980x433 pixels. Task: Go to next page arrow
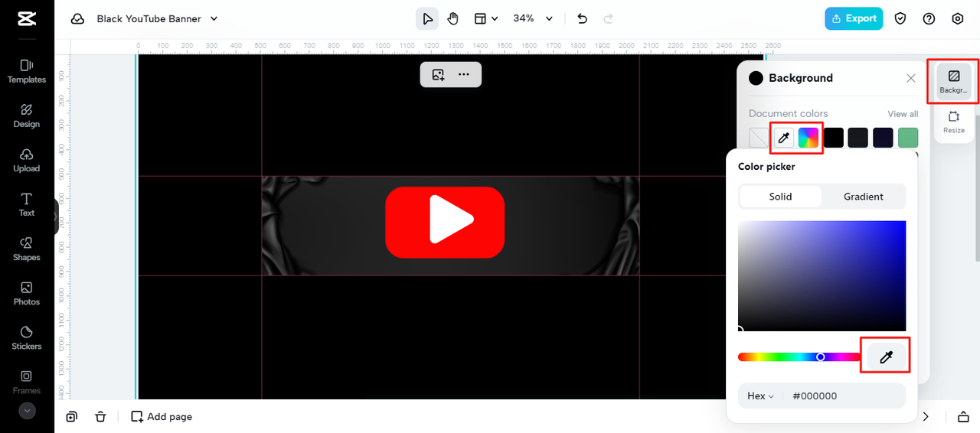(926, 417)
